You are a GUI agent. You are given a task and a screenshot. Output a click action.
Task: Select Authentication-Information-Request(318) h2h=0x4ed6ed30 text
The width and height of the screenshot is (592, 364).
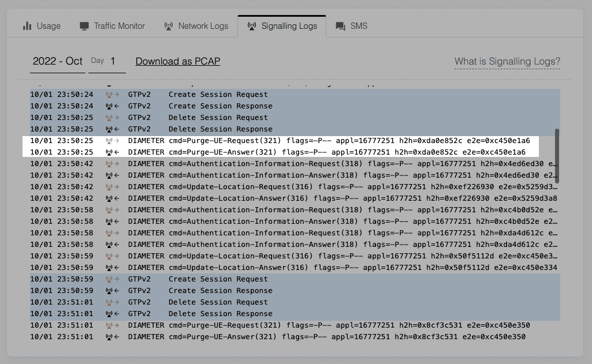point(363,164)
